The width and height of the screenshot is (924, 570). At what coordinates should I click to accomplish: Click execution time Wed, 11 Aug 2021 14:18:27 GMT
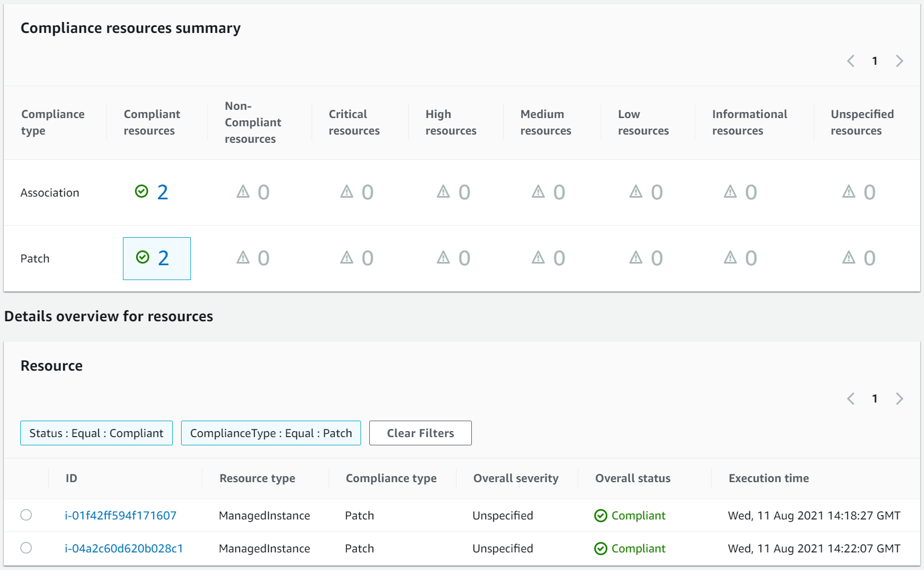[814, 516]
